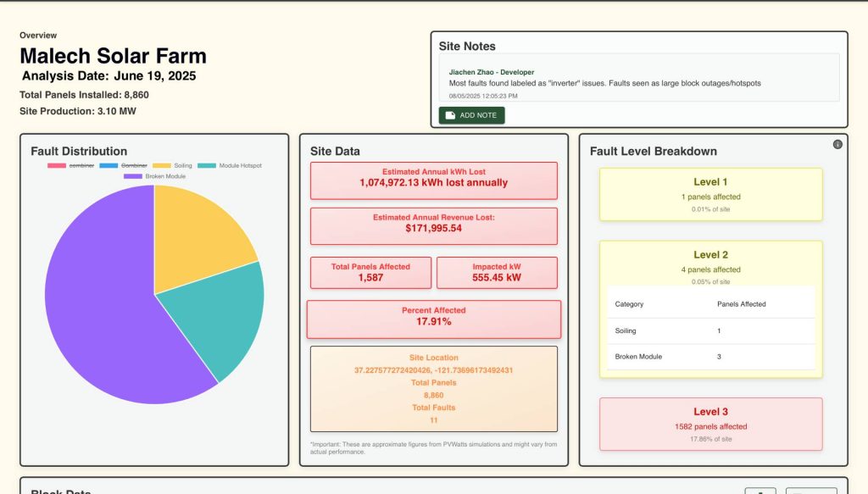This screenshot has width=868, height=494.
Task: Toggle the blue Combiner legend item
Action: click(123, 165)
